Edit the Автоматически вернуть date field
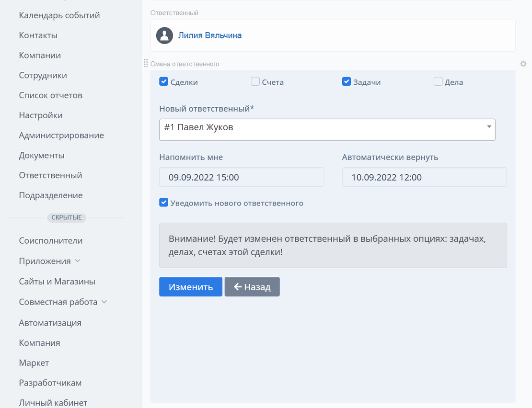The height and width of the screenshot is (408, 532). (x=424, y=177)
